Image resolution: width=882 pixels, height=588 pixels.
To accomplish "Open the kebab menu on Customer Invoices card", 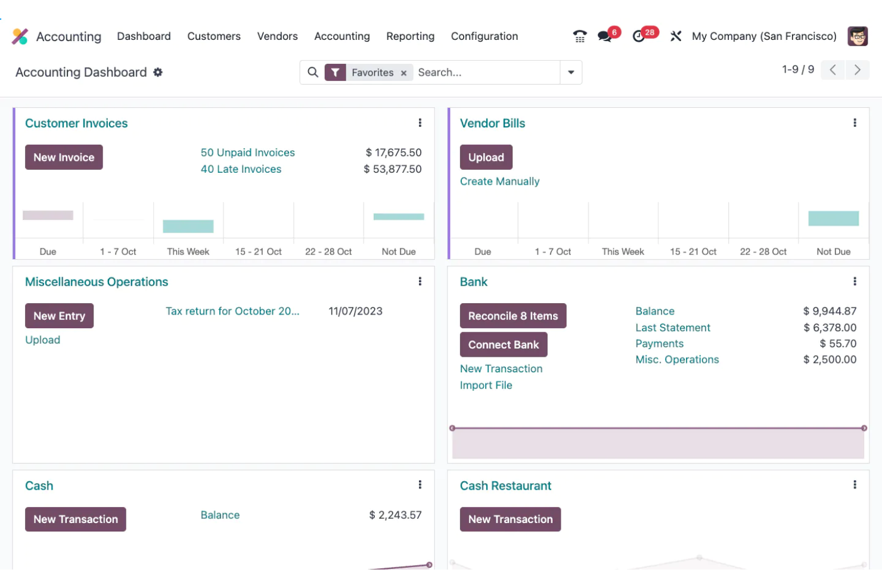I will tap(420, 122).
